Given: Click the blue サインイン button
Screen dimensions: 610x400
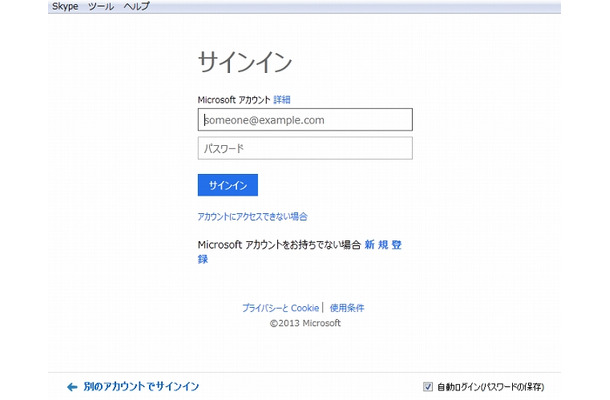Looking at the screenshot, I should pyautogui.click(x=228, y=185).
